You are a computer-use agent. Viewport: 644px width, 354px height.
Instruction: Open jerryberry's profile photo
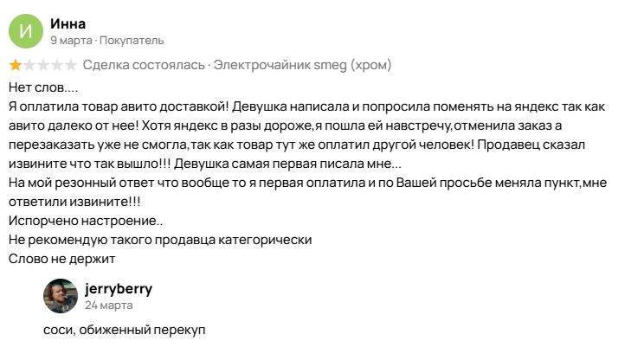pyautogui.click(x=61, y=296)
